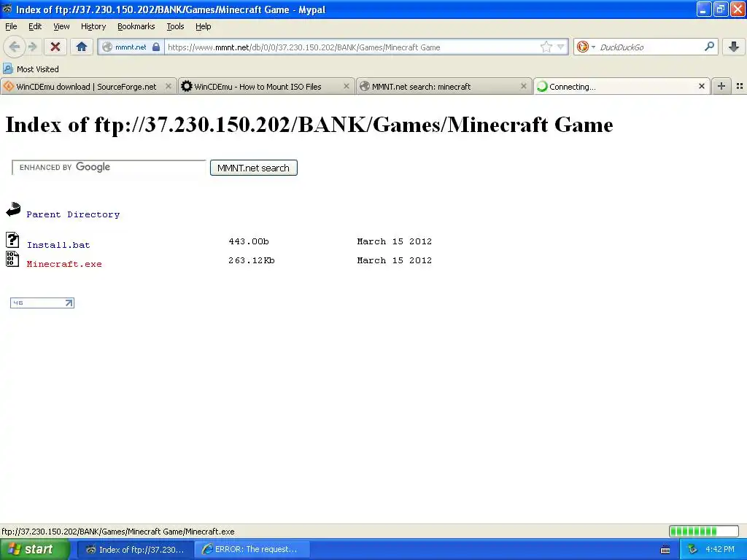Close the Connecting... tab
The height and width of the screenshot is (560, 747).
pos(701,86)
